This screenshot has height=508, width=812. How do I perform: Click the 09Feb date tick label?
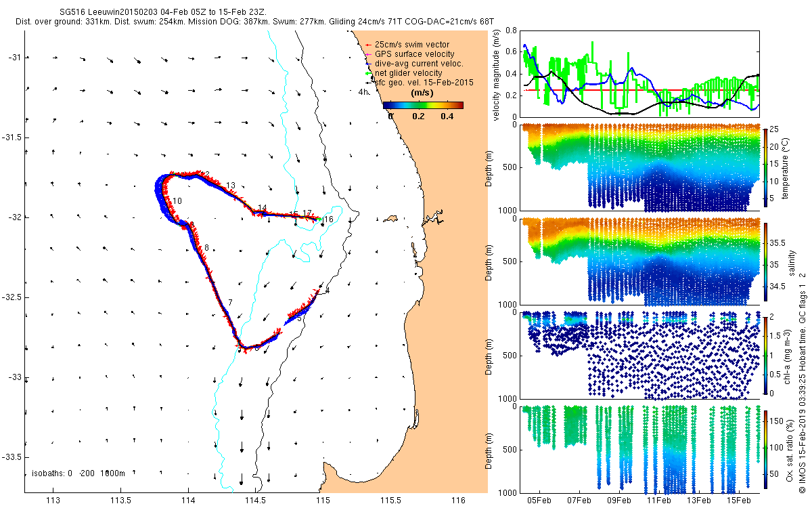tap(619, 501)
